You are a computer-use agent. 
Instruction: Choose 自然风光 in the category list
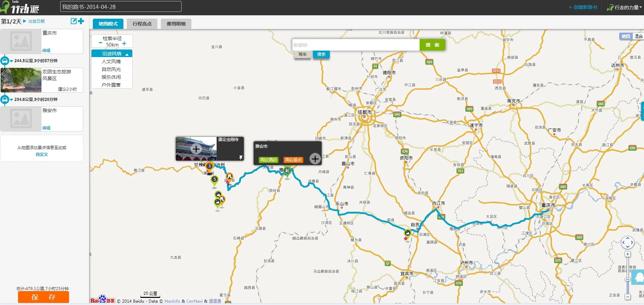(112, 69)
